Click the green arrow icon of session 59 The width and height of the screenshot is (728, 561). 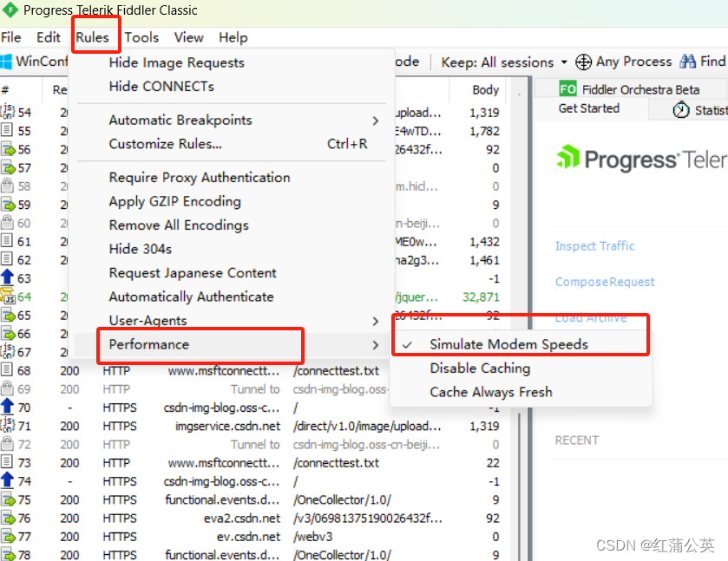click(x=8, y=204)
